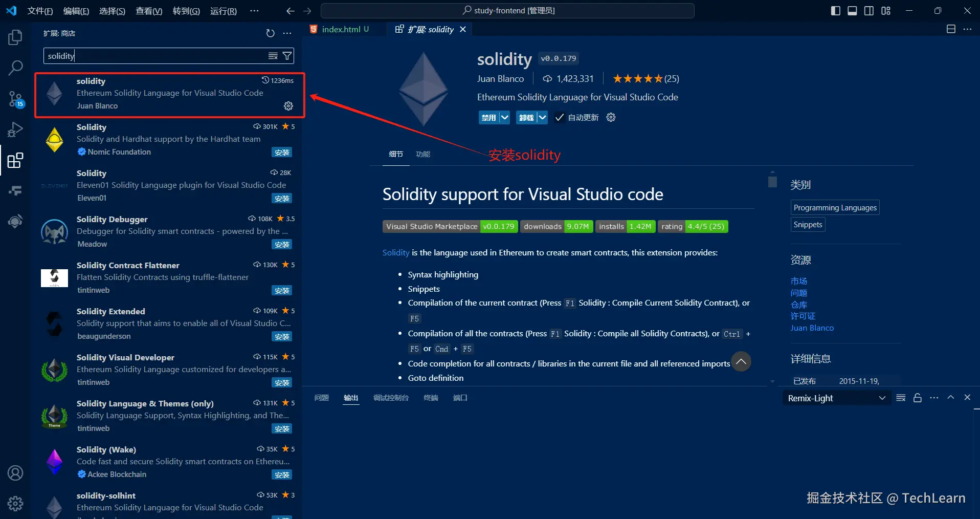980x519 pixels.
Task: Open output panel more actions ellipsis
Action: coord(934,398)
